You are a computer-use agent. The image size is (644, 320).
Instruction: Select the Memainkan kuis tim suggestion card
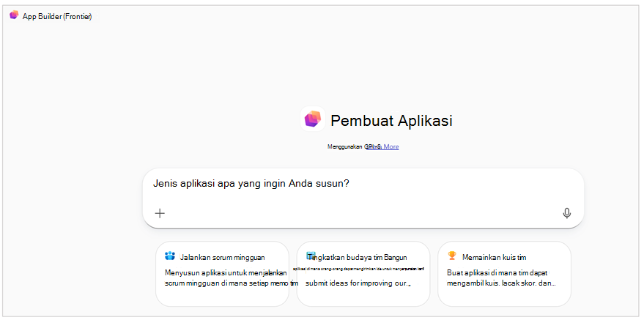[504, 274]
